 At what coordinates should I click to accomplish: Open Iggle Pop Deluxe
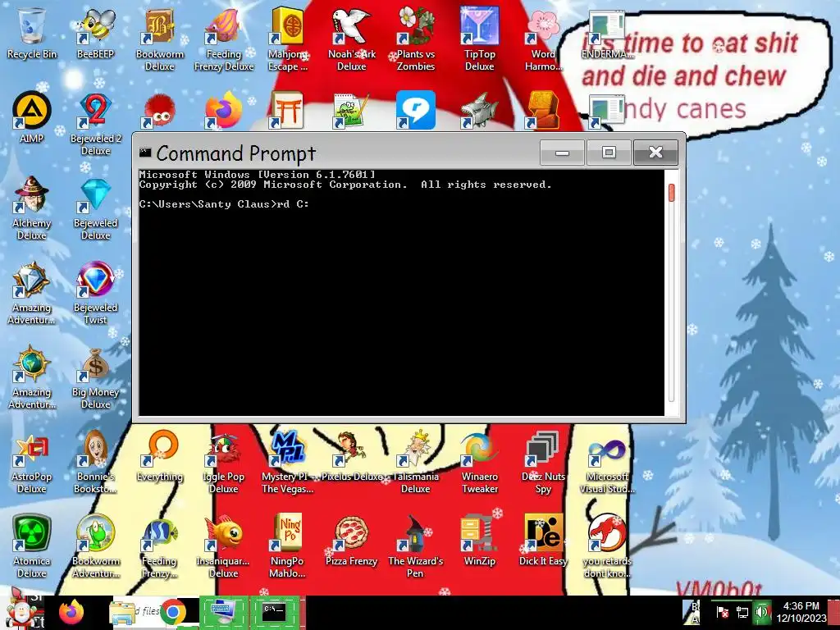pos(223,462)
